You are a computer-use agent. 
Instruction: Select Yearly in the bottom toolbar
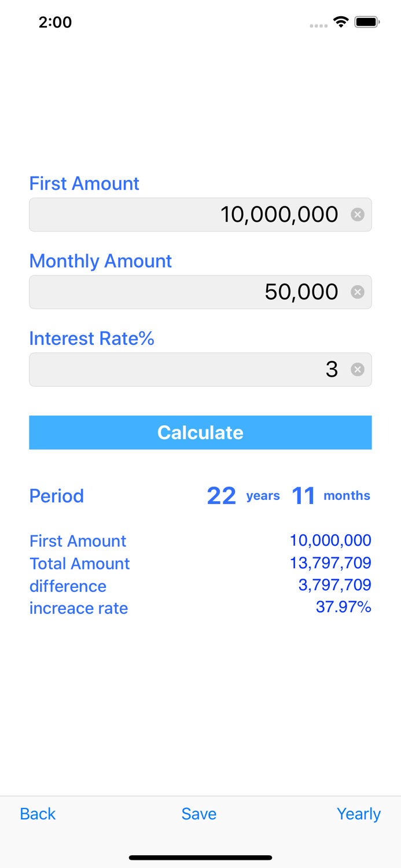[359, 814]
